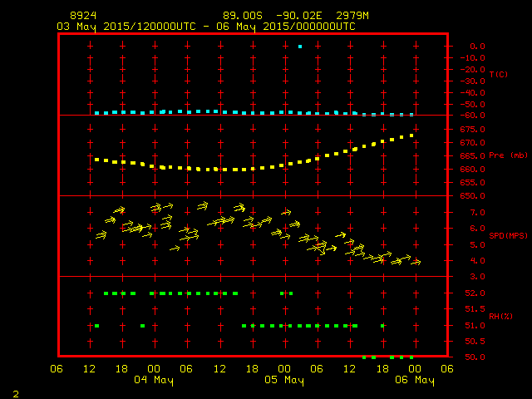532x399 pixels.
Task: Click the 04 May date label
Action: pos(155,380)
